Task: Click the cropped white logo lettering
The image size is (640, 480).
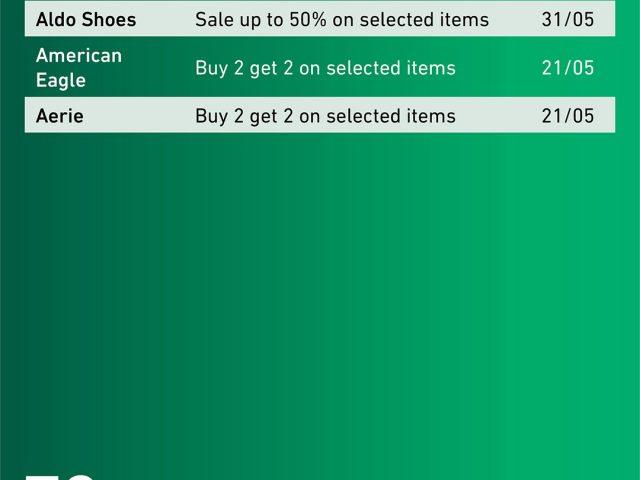Action: tap(60, 477)
